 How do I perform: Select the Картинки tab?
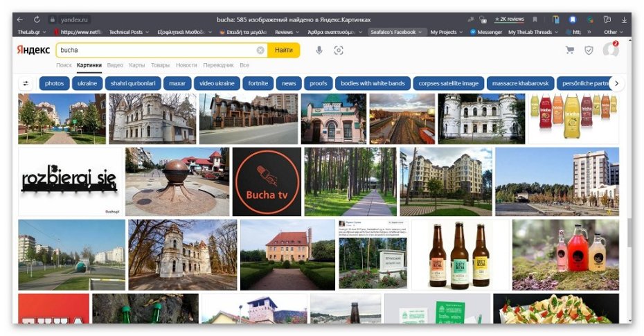(x=89, y=65)
